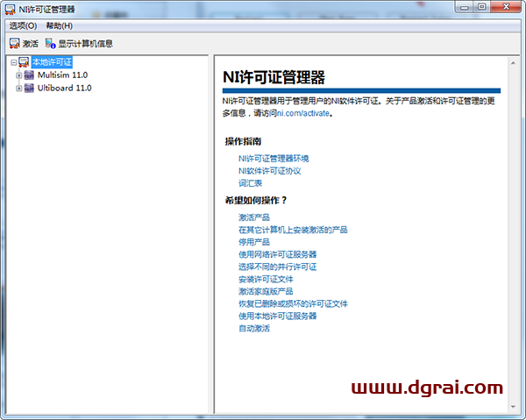
Task: Click the 操作指南 heading text
Action: coord(243,141)
